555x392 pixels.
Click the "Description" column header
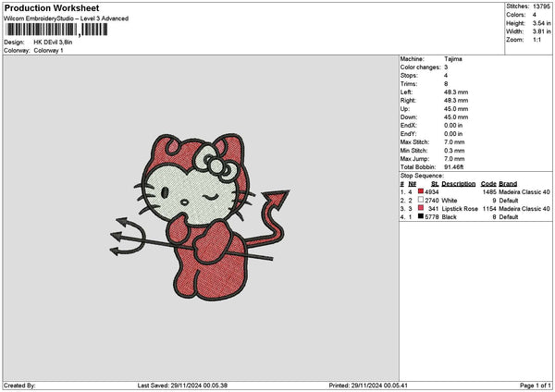coord(459,184)
